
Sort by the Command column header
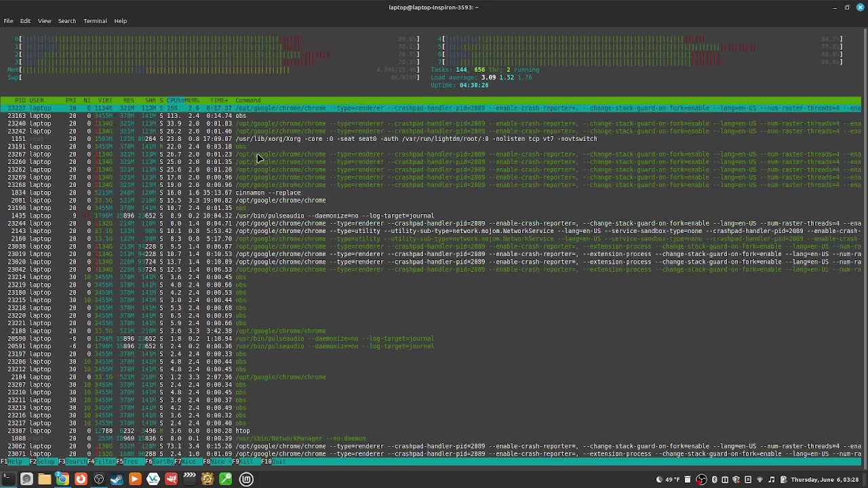(248, 100)
